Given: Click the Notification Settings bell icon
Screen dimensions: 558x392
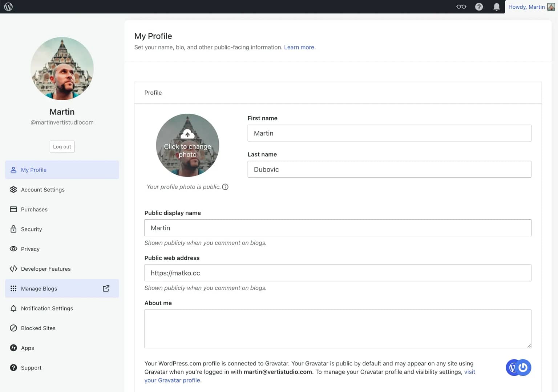Looking at the screenshot, I should 13,308.
